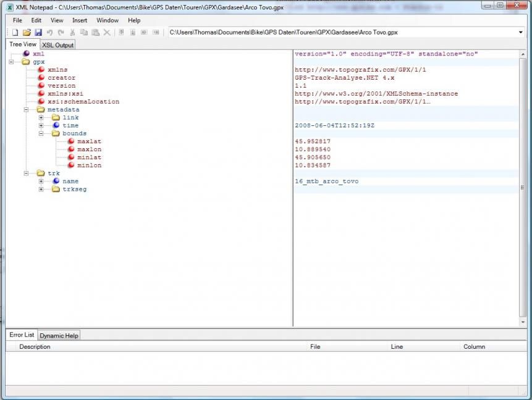Image resolution: width=532 pixels, height=400 pixels.
Task: Save the file using the floppy disk icon
Action: (x=38, y=32)
